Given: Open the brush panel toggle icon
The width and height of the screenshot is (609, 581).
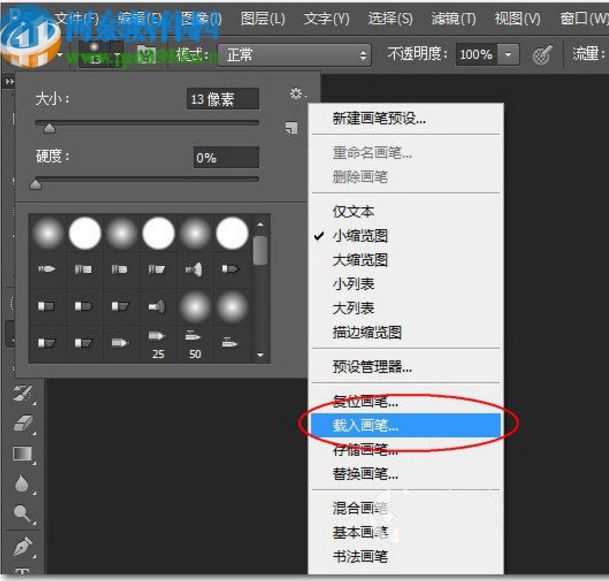Looking at the screenshot, I should pyautogui.click(x=146, y=55).
